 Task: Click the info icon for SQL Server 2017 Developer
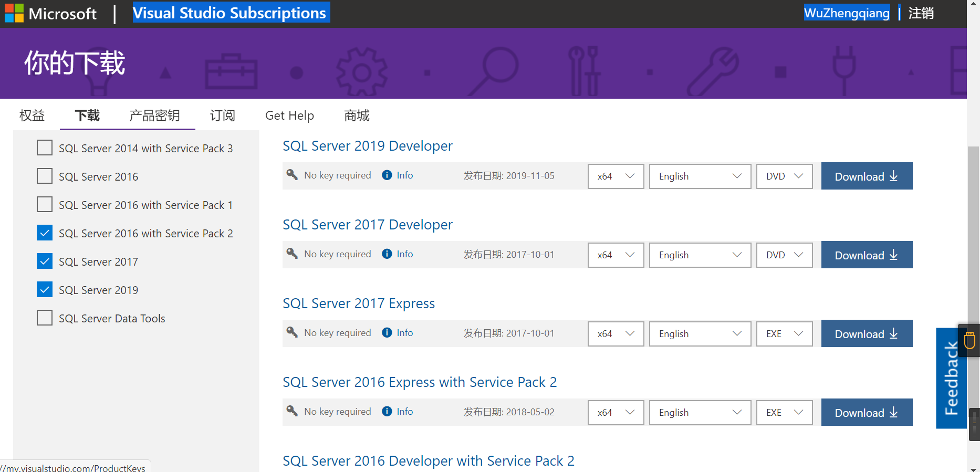point(387,254)
